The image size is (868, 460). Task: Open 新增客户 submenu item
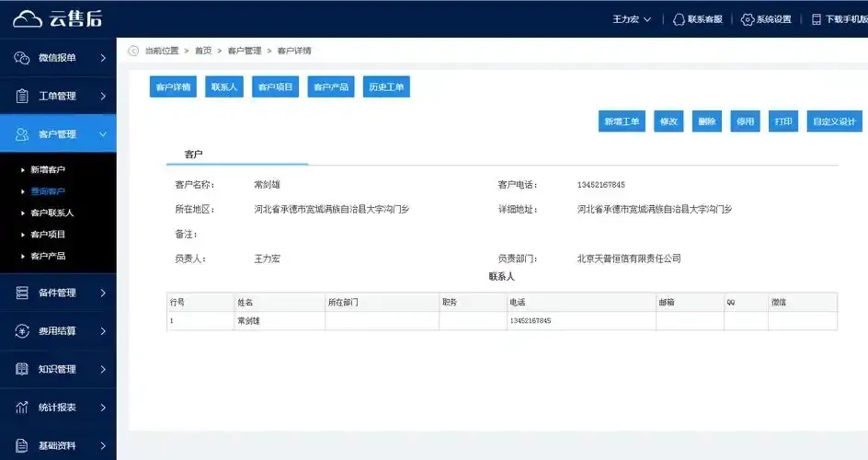point(48,170)
